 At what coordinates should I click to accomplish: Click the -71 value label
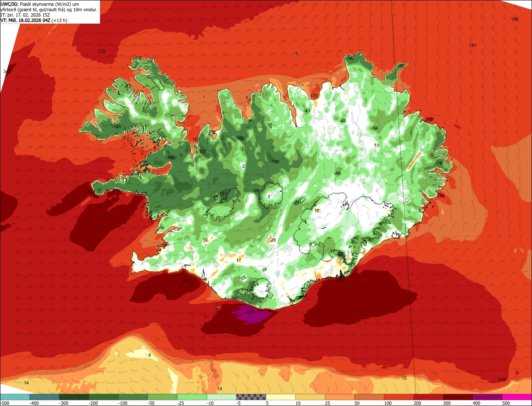[296, 203]
